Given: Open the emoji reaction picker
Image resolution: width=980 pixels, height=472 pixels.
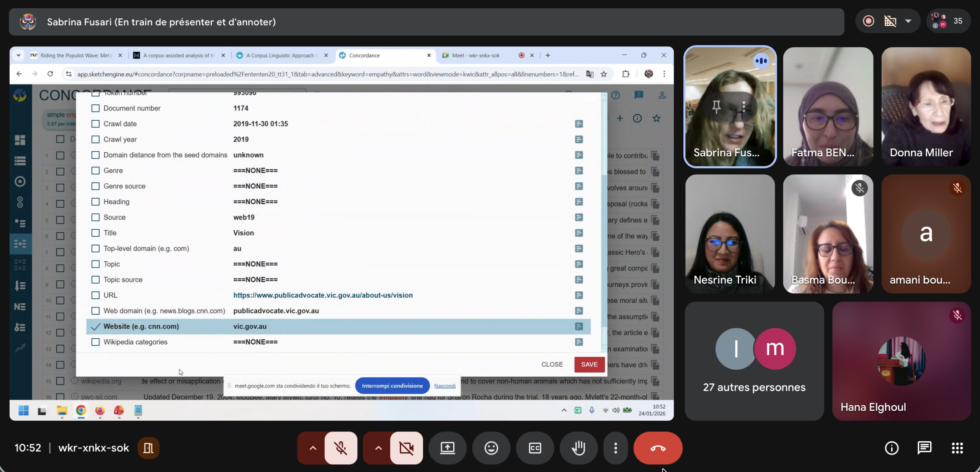Looking at the screenshot, I should (x=491, y=448).
